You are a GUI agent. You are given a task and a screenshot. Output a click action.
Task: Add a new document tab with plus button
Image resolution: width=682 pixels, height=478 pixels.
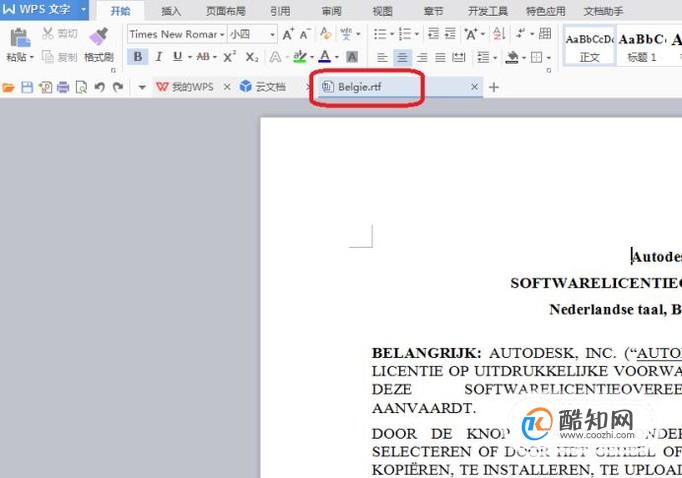(494, 87)
